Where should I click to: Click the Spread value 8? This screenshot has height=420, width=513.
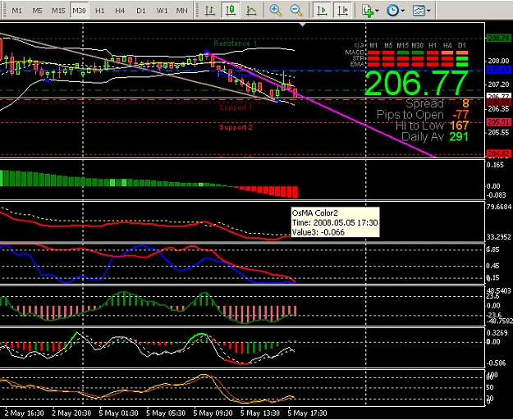click(465, 103)
